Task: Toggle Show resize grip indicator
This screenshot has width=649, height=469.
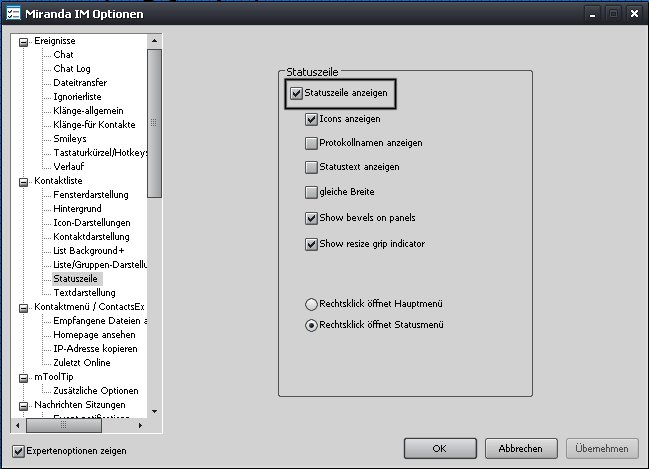Action: (311, 244)
